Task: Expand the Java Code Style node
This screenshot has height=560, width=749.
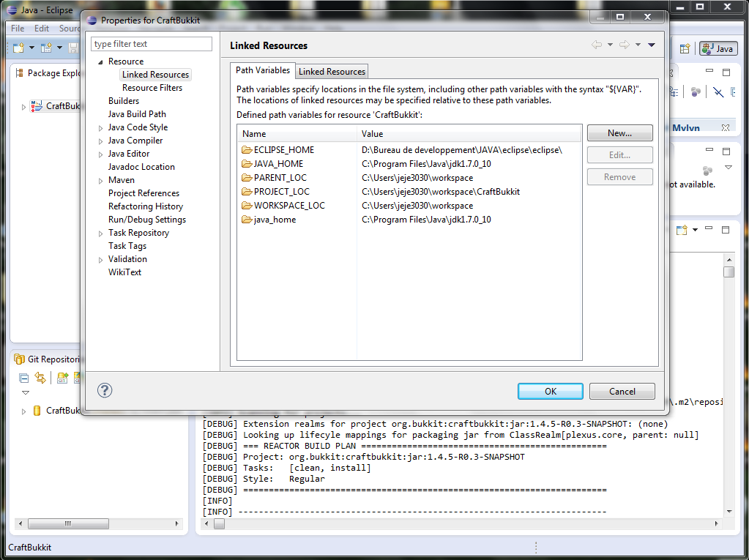Action: pyautogui.click(x=101, y=128)
